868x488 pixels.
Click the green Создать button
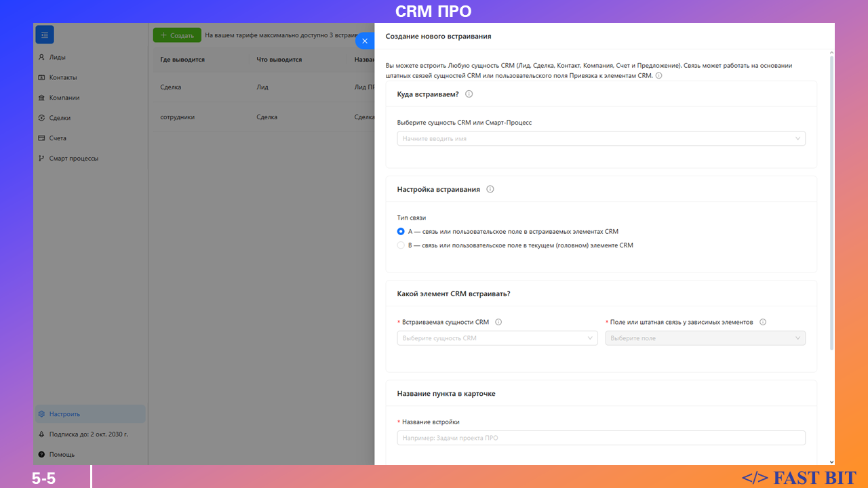click(x=177, y=35)
